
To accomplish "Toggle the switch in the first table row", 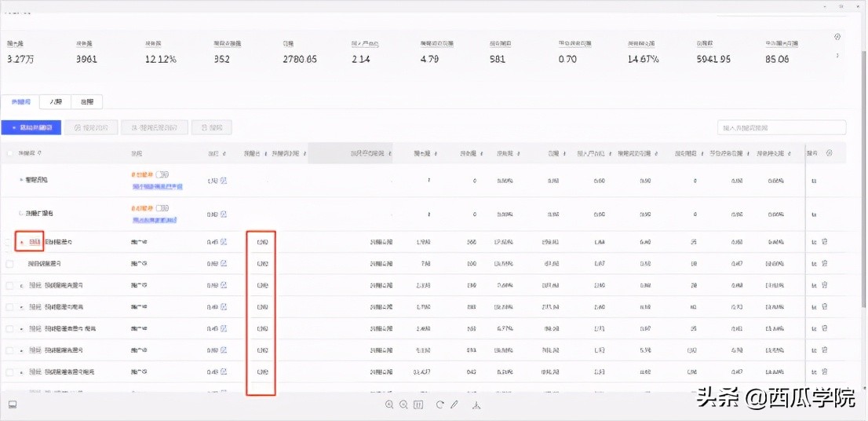I will (x=162, y=175).
